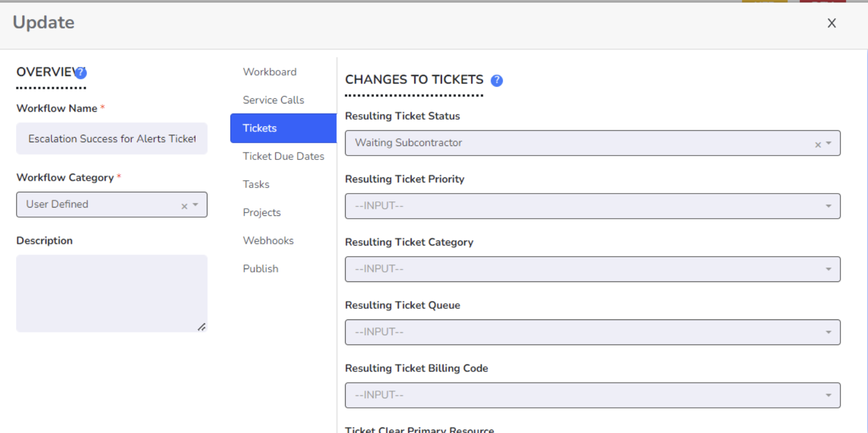
Task: Select the Tickets section tab
Action: point(283,128)
